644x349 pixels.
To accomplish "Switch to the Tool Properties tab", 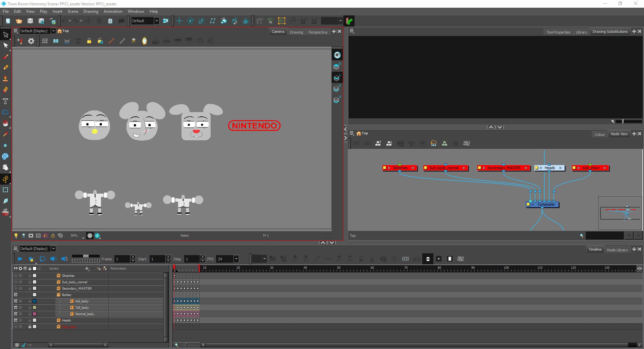I will coord(558,32).
